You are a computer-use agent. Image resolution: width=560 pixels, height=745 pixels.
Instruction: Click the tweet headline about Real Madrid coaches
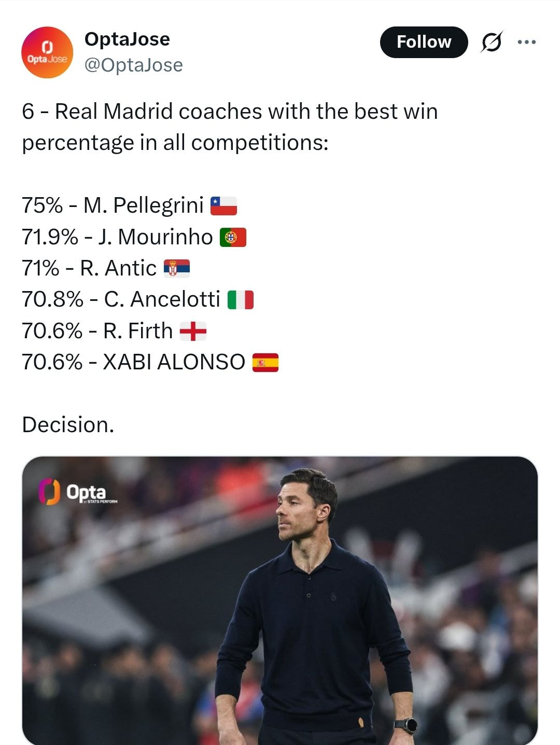tap(229, 127)
